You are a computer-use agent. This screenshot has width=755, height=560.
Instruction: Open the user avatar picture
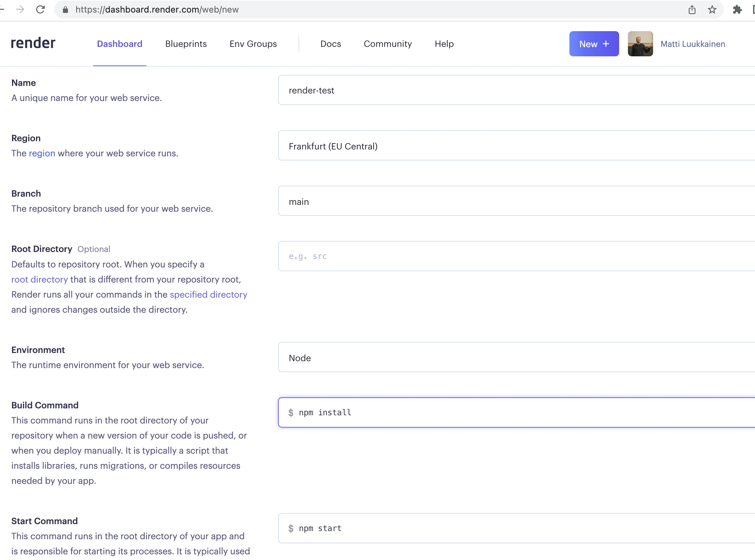pyautogui.click(x=640, y=44)
